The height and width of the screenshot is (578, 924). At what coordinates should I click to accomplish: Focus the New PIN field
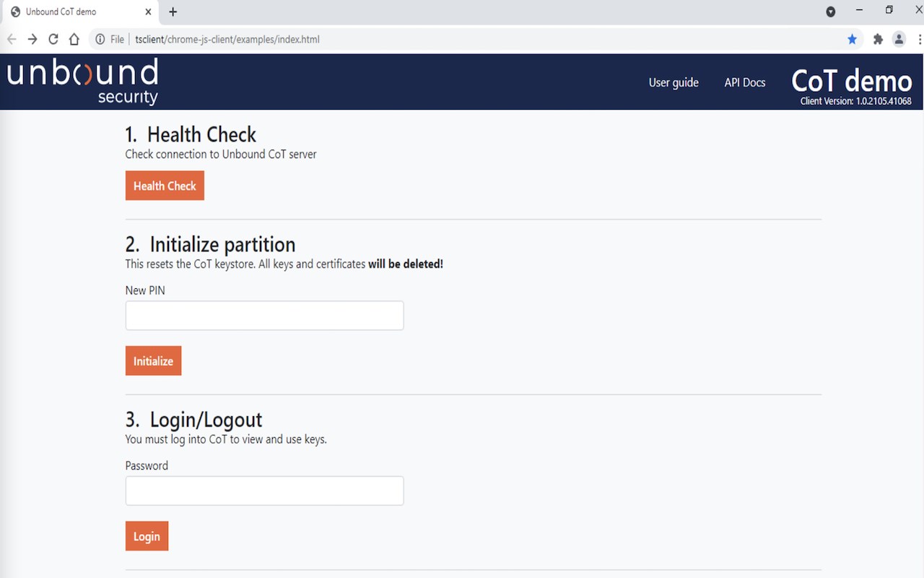click(264, 316)
